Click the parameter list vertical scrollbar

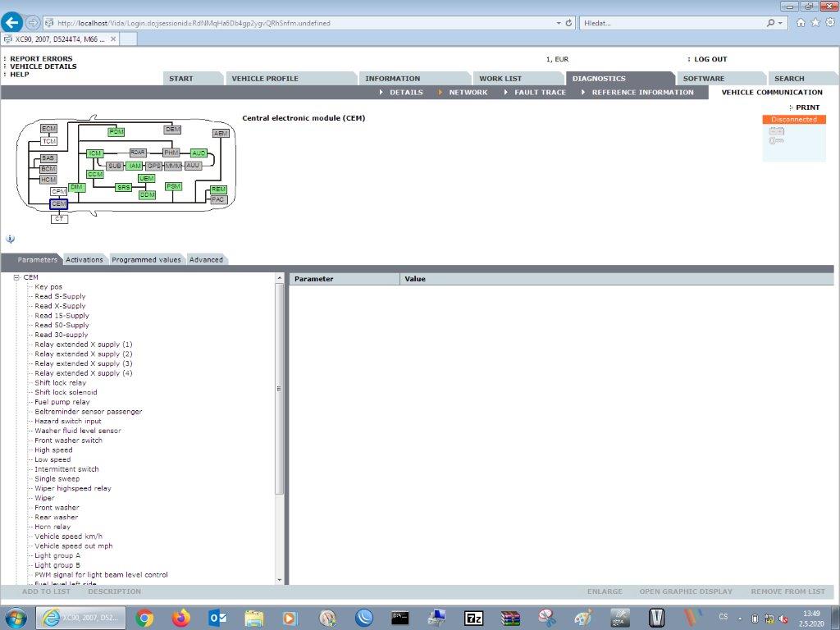tap(279, 388)
